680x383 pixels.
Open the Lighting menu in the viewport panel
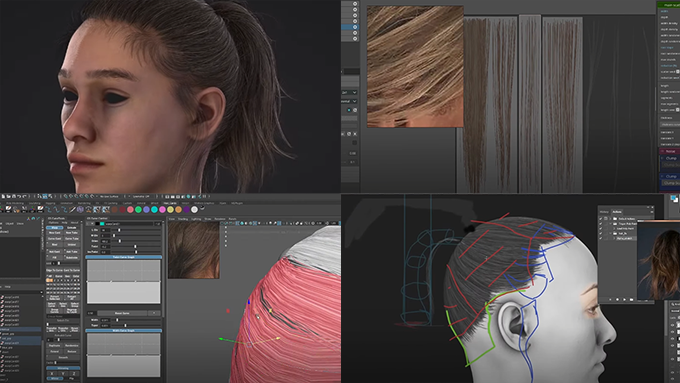coord(196,219)
